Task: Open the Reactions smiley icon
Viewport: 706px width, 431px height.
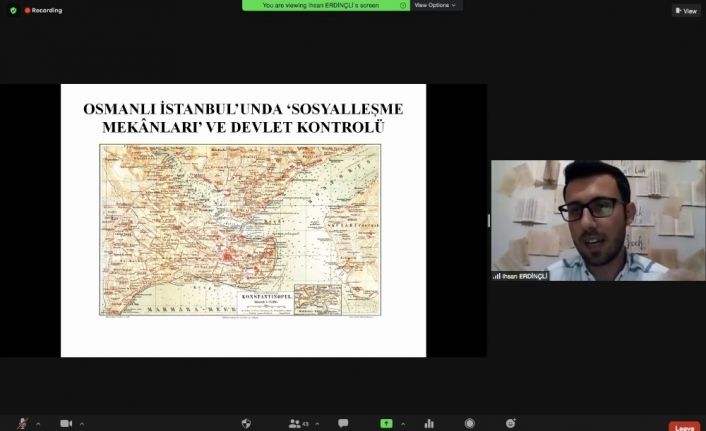Action: click(x=510, y=423)
